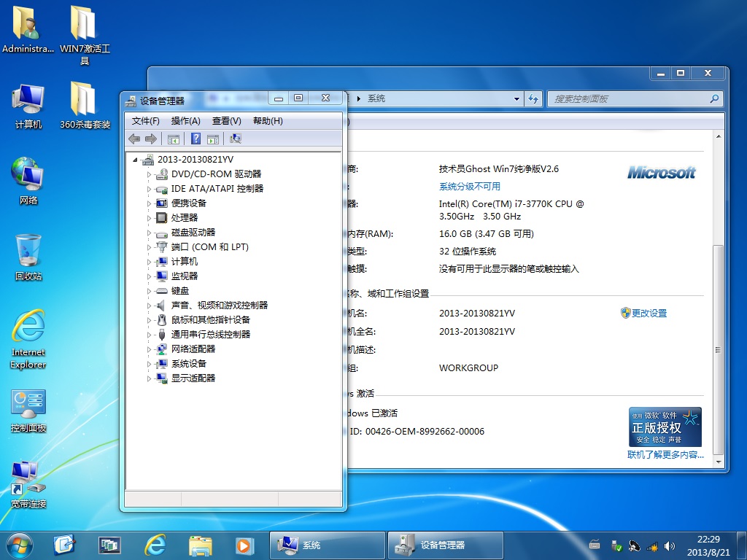The height and width of the screenshot is (560, 747).
Task: Open the 控制面板 Control Panel desktop icon
Action: (28, 411)
